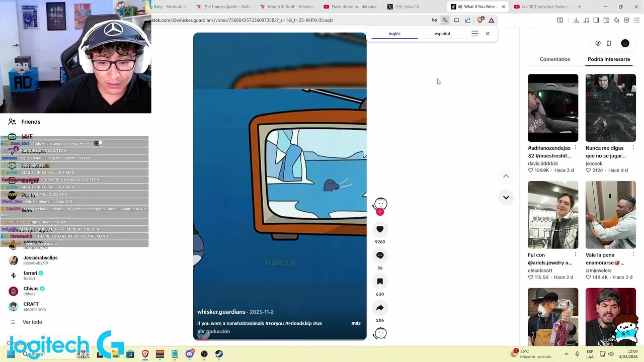Open comments via the speech bubble icon
The height and width of the screenshot is (362, 644).
click(x=380, y=255)
